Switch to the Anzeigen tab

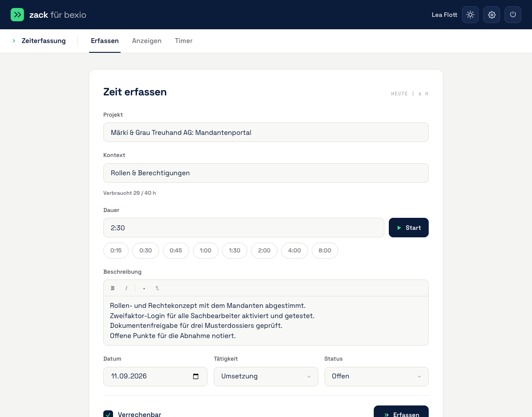click(147, 41)
